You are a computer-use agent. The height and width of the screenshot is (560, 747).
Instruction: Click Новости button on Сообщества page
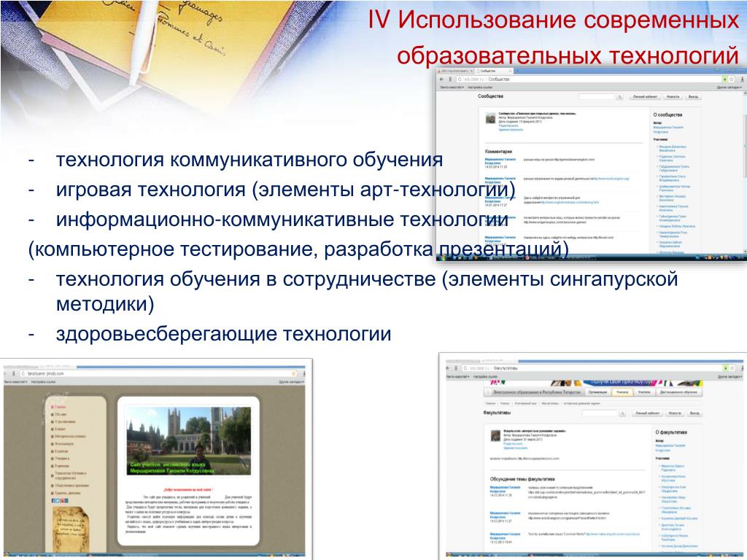673,97
